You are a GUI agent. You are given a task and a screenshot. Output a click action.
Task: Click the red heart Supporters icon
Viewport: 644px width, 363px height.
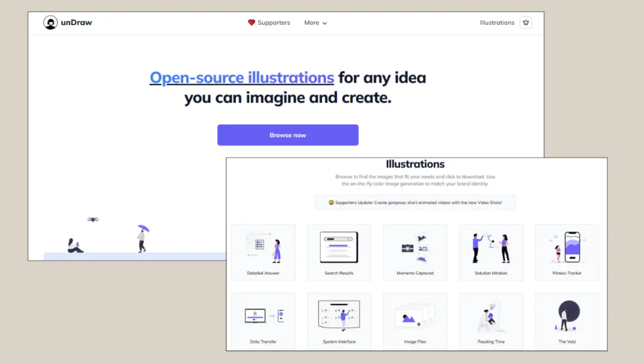[252, 23]
